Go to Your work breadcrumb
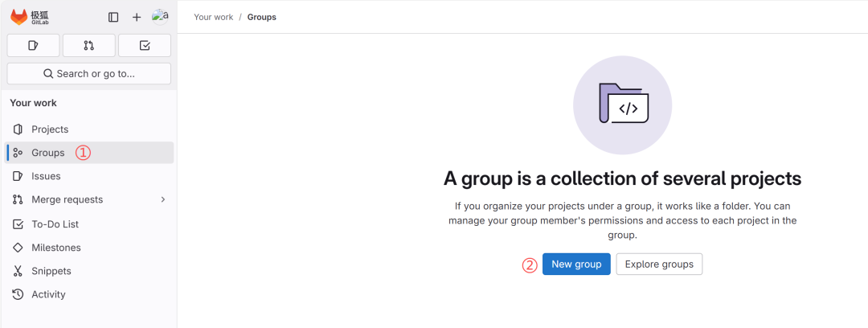 coord(213,17)
